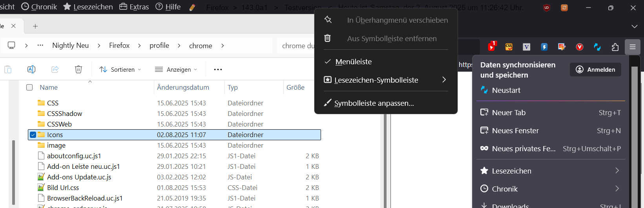Click the uBlock Origin shield icon
The image size is (644, 208).
point(546,7)
